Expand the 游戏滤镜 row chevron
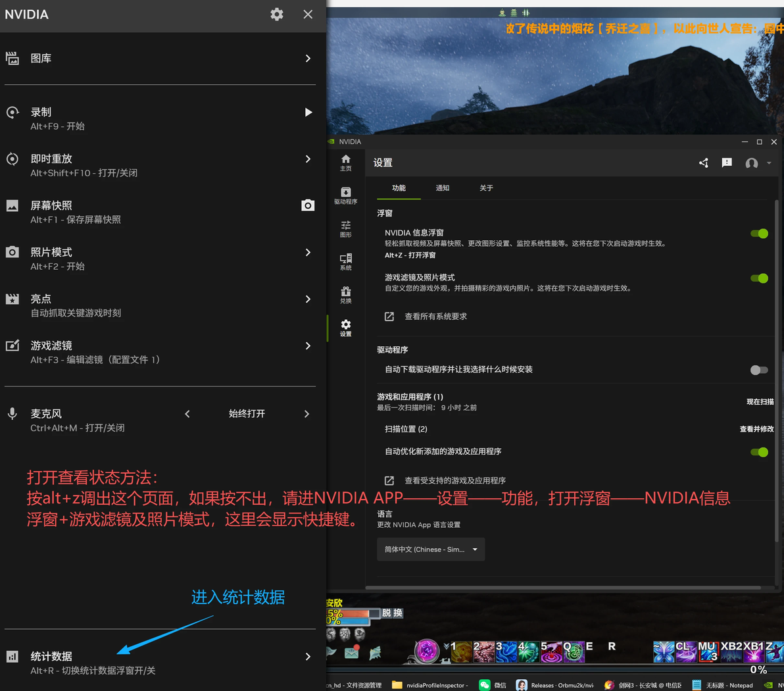Image resolution: width=784 pixels, height=691 pixels. coord(308,346)
